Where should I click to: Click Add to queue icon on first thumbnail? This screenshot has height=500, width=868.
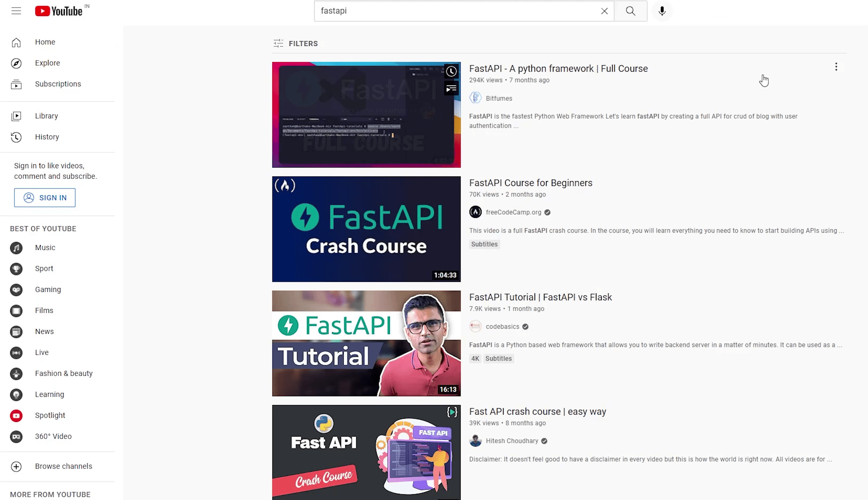coord(451,89)
